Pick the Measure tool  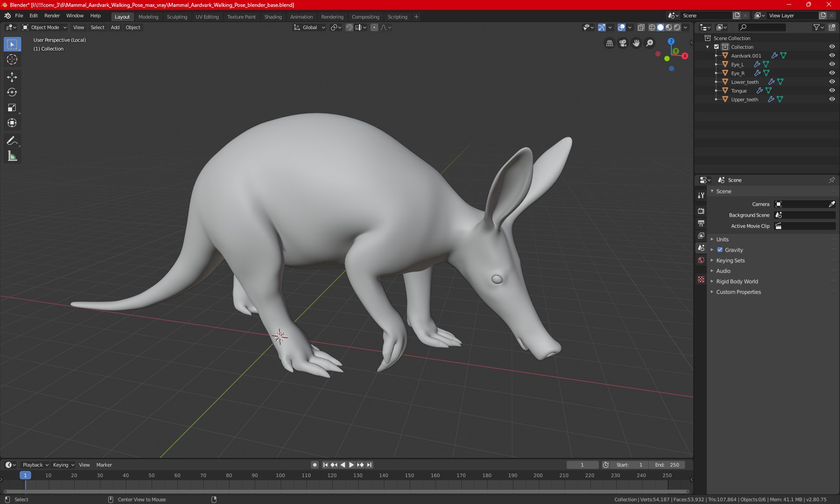point(12,156)
